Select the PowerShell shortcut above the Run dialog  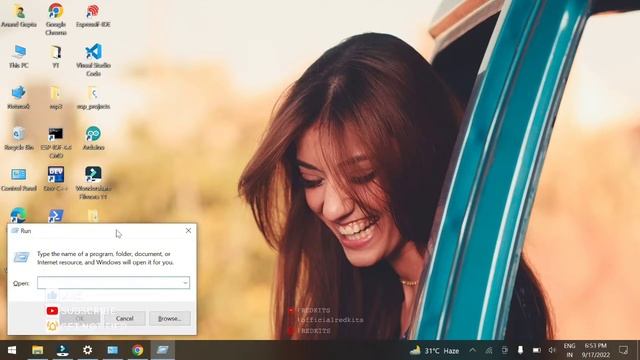pyautogui.click(x=56, y=215)
